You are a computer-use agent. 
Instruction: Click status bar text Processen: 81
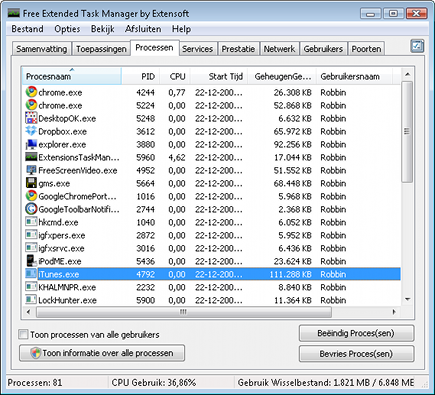pyautogui.click(x=35, y=382)
